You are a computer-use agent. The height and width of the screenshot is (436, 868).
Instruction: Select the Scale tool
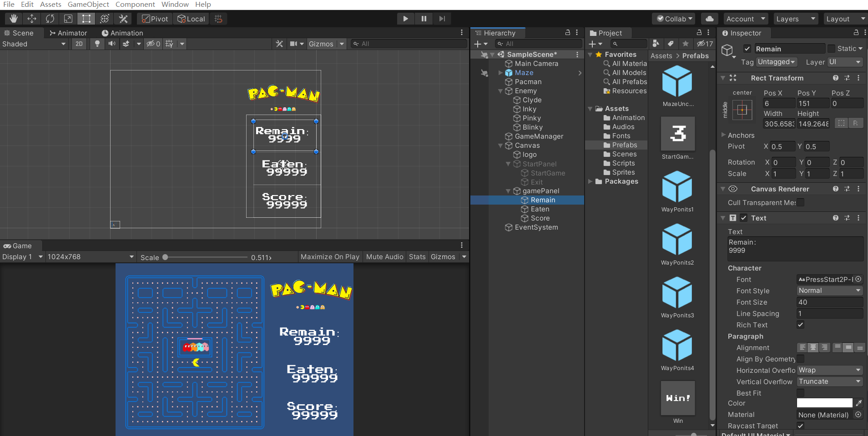pyautogui.click(x=68, y=19)
